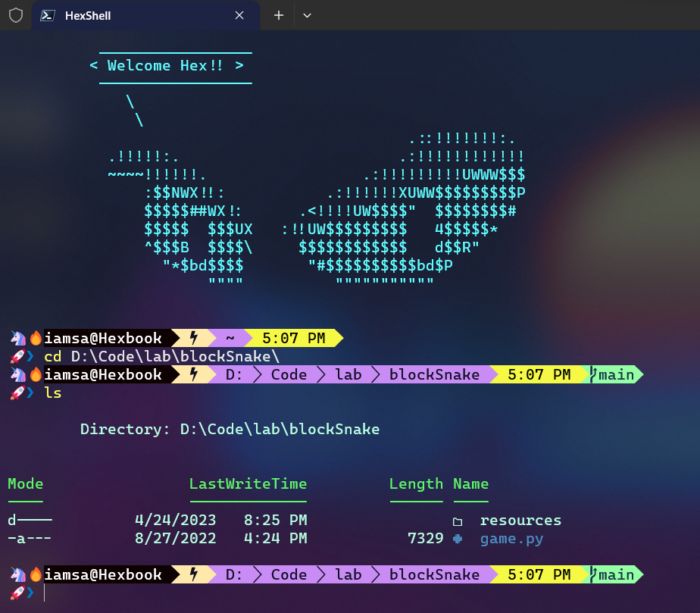Open the new tab dropdown chevron
This screenshot has width=700, height=613.
[307, 15]
